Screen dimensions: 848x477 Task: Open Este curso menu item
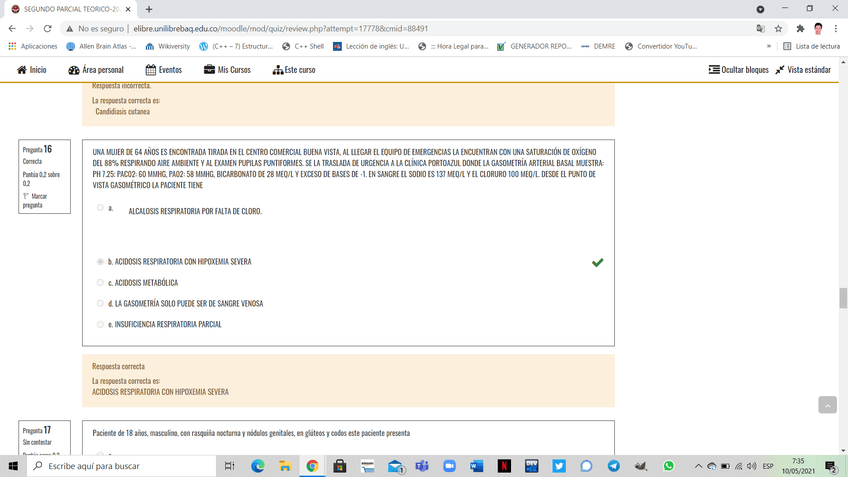(294, 70)
